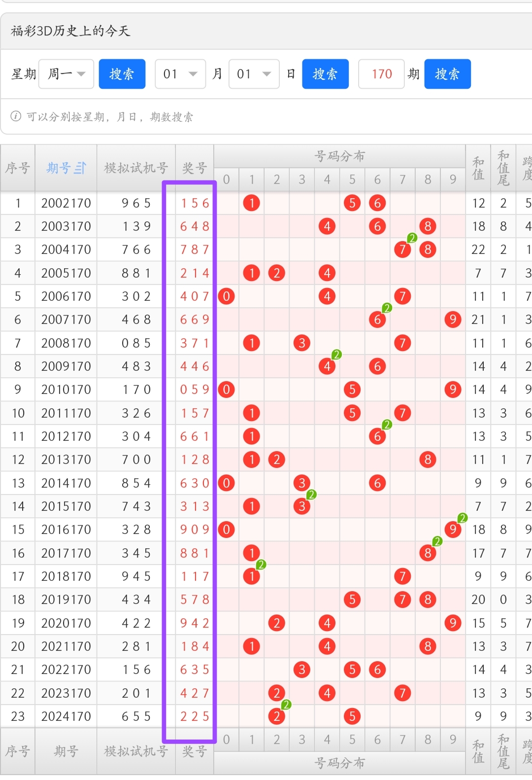Select issue number 2005170
This screenshot has width=532, height=780.
pyautogui.click(x=66, y=273)
